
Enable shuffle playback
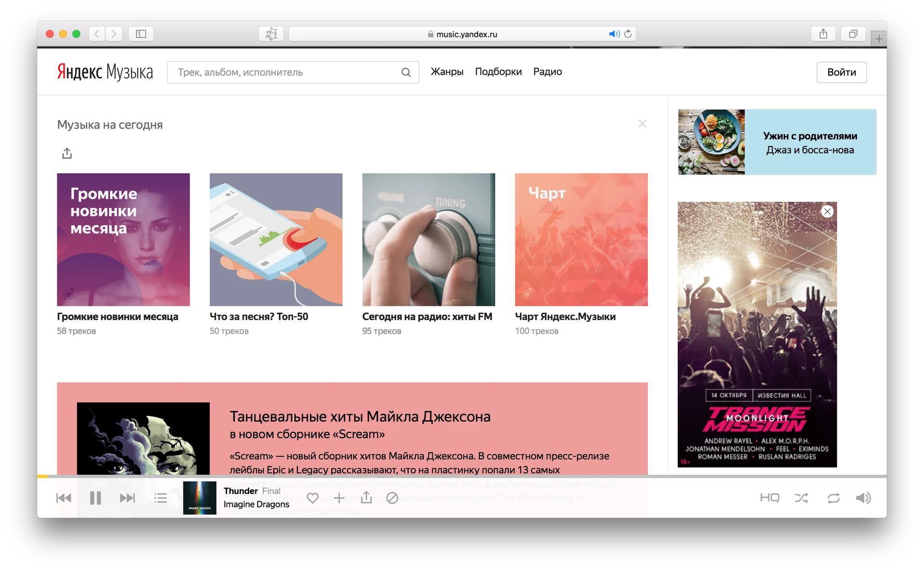point(801,498)
